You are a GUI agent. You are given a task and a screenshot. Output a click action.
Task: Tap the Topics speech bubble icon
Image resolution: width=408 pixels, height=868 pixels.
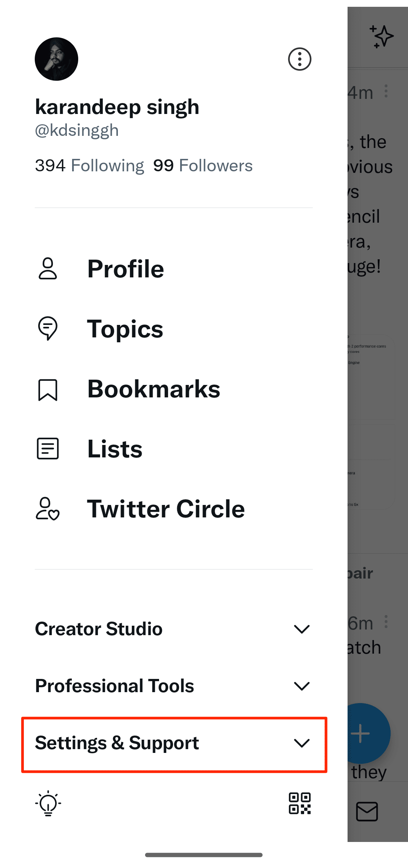[x=48, y=328]
